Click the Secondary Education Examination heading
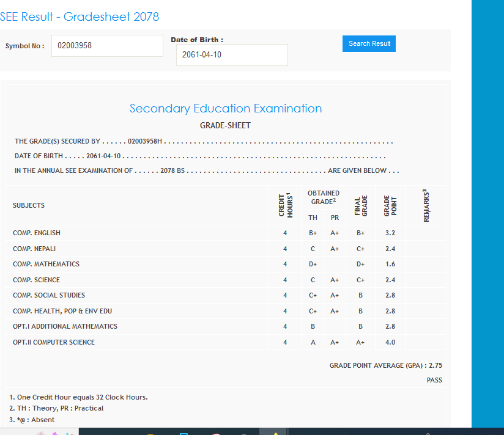 tap(225, 109)
